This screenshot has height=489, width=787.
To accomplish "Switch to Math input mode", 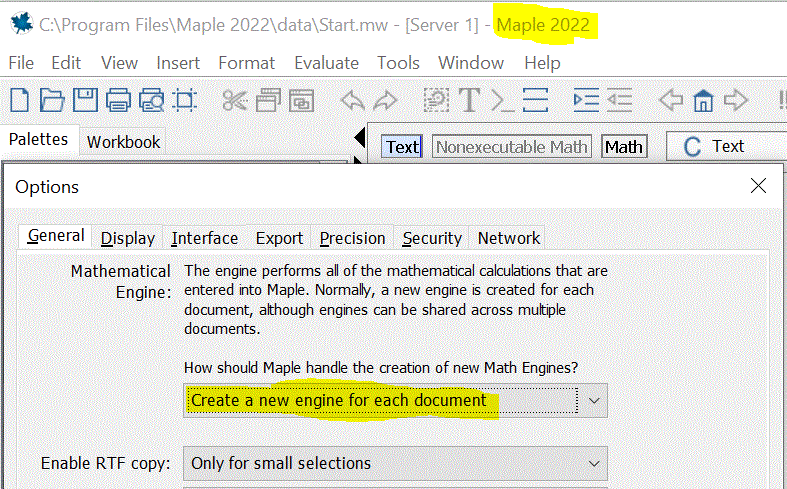I will click(x=624, y=147).
